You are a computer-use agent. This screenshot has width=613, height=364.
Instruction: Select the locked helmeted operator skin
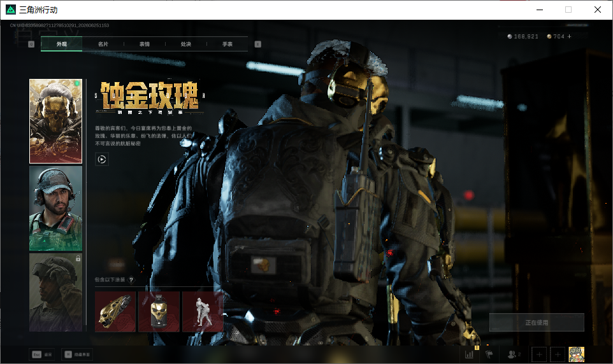(x=55, y=292)
